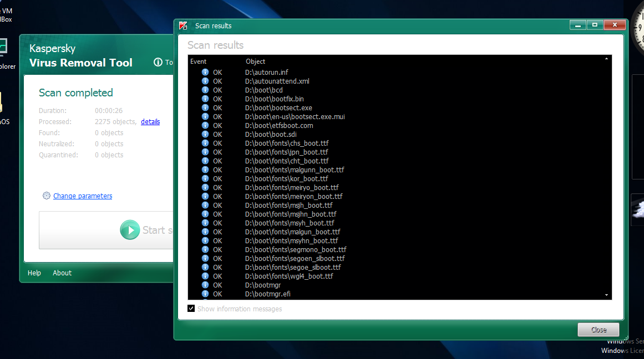The width and height of the screenshot is (644, 359).
Task: Open the Change parameters link
Action: coord(83,196)
